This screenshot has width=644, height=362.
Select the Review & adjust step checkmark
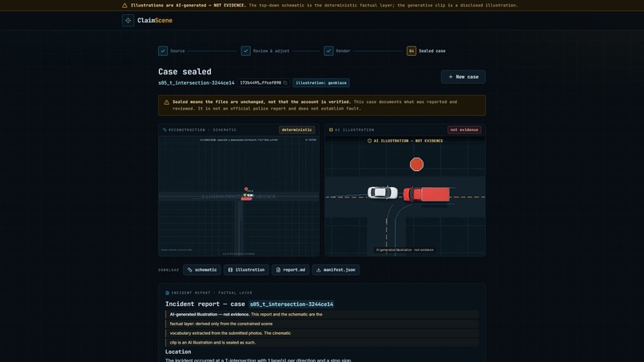point(245,51)
